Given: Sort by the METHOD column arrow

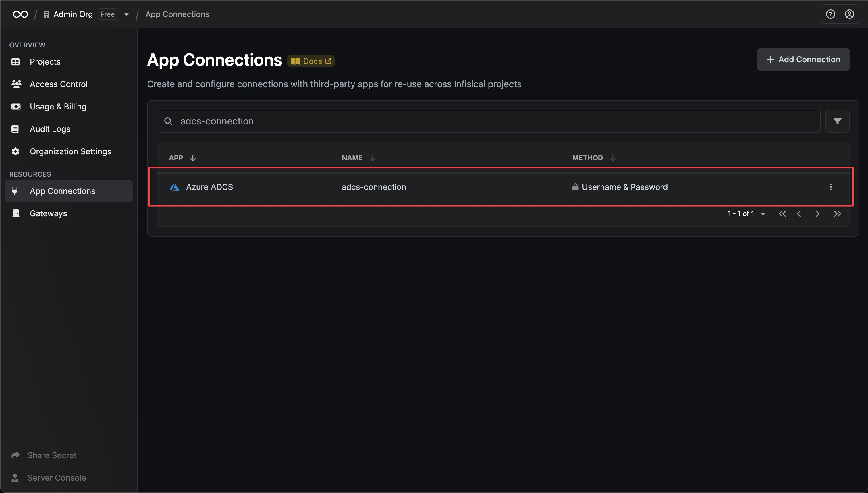Looking at the screenshot, I should tap(612, 158).
